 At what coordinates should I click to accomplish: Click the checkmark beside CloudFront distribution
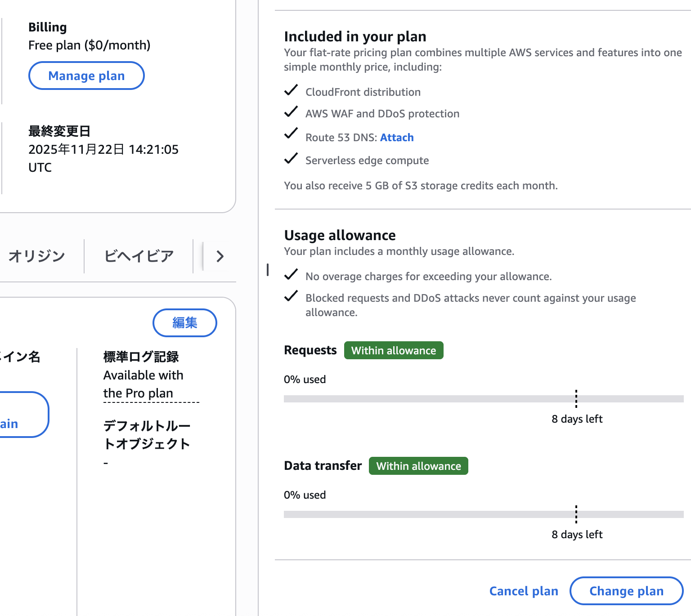291,90
